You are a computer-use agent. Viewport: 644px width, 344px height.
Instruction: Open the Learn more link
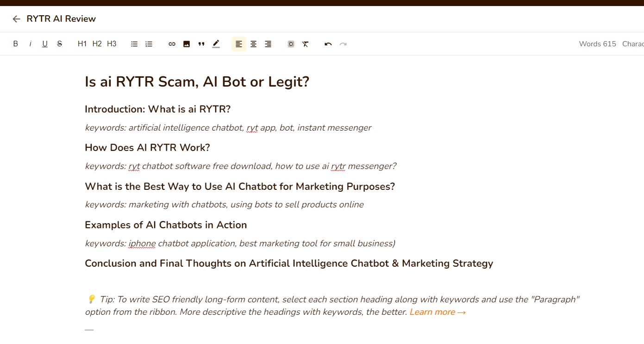pyautogui.click(x=437, y=312)
